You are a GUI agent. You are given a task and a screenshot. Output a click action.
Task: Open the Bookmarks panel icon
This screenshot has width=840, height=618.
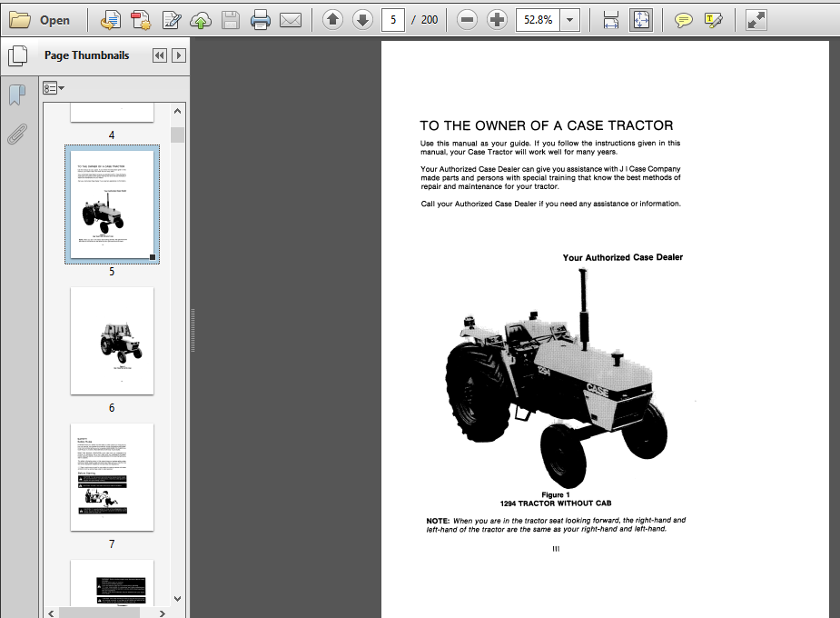coord(17,95)
